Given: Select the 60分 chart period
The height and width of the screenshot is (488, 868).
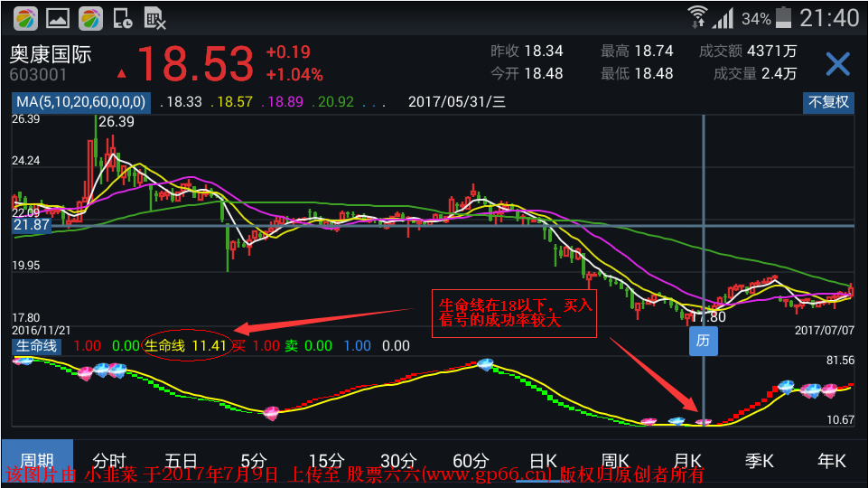Looking at the screenshot, I should 471,460.
